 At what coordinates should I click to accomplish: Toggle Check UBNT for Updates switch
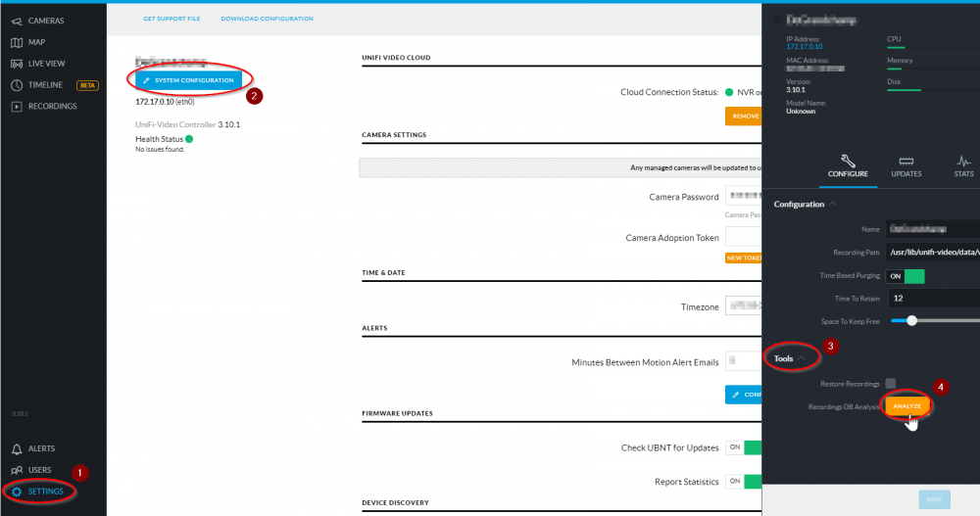[x=744, y=447]
